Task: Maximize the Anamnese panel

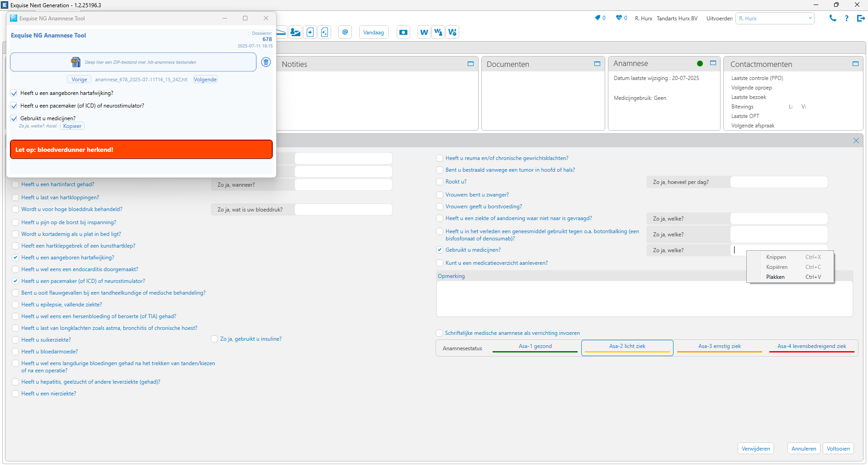Action: (713, 63)
